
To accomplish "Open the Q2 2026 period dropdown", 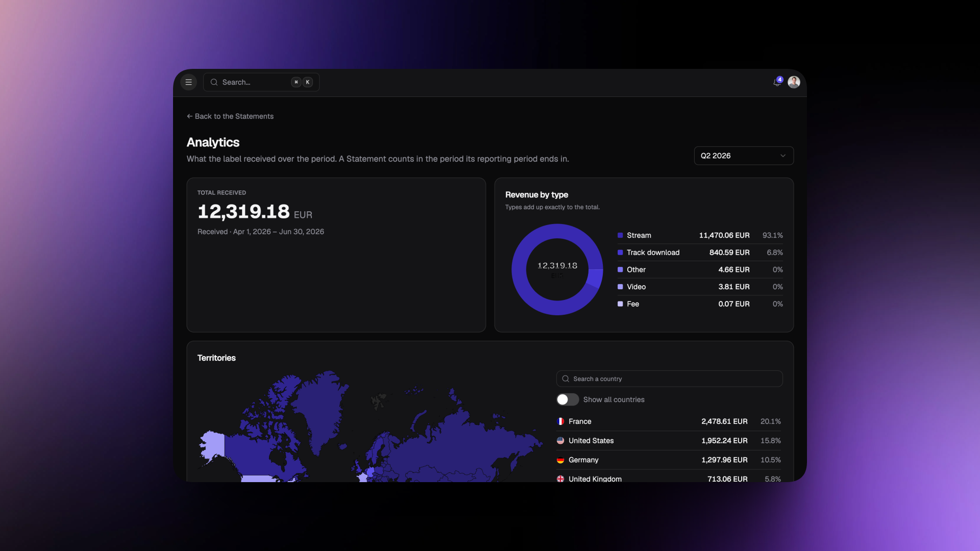I will click(x=744, y=156).
